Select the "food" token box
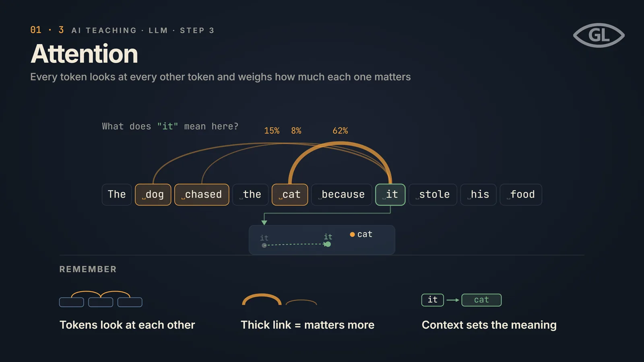644x362 pixels. tap(521, 195)
